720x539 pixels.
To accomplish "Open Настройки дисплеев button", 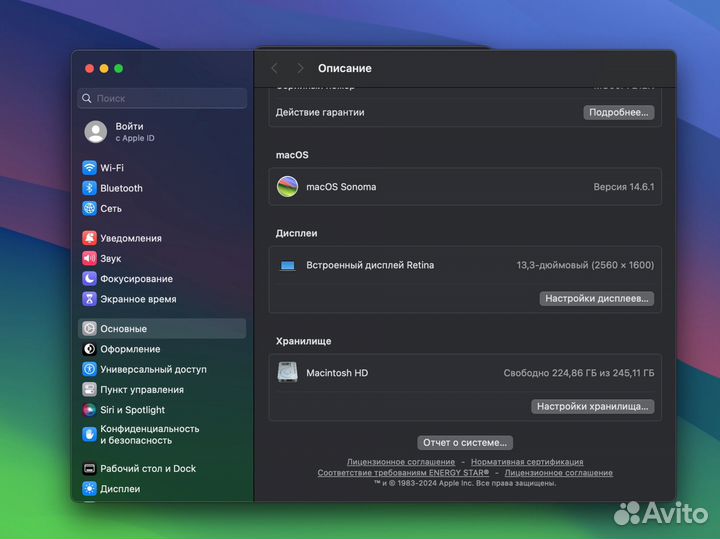I will coord(596,298).
